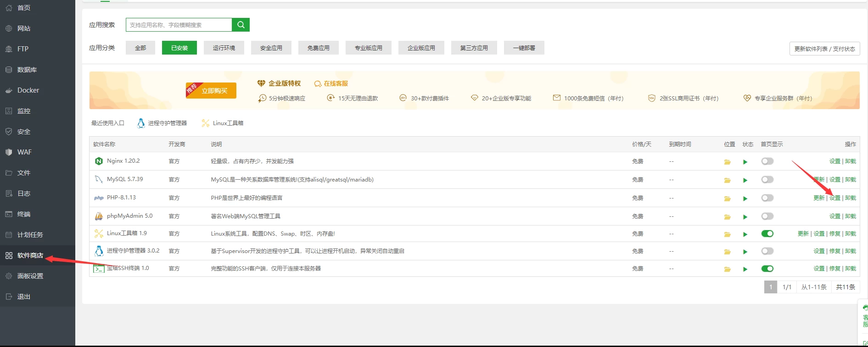
Task: Click the green search magnifier button
Action: [241, 25]
